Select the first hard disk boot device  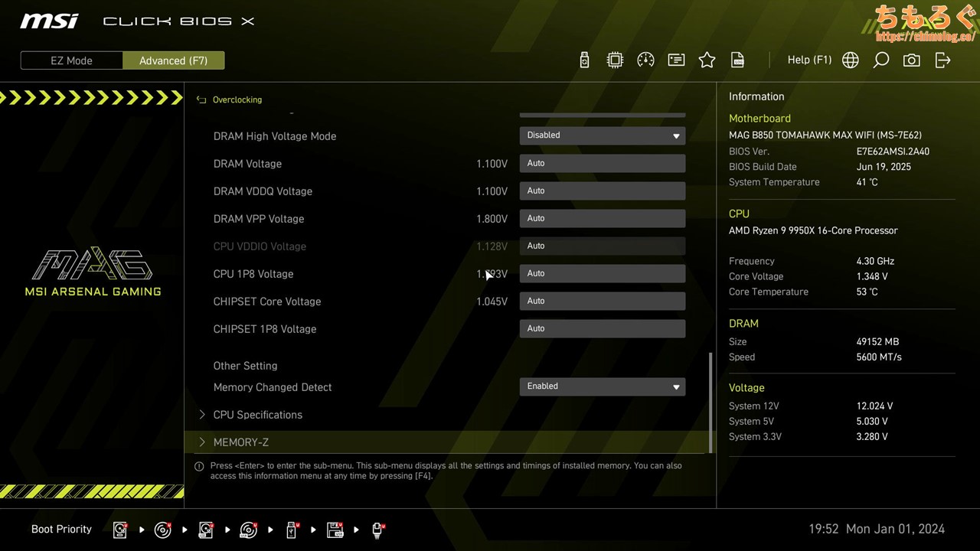pos(120,530)
